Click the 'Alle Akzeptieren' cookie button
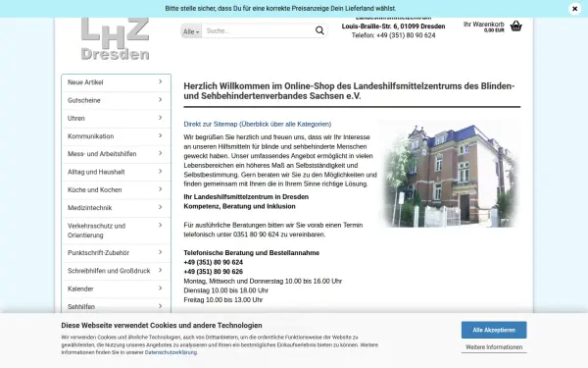 pos(494,330)
